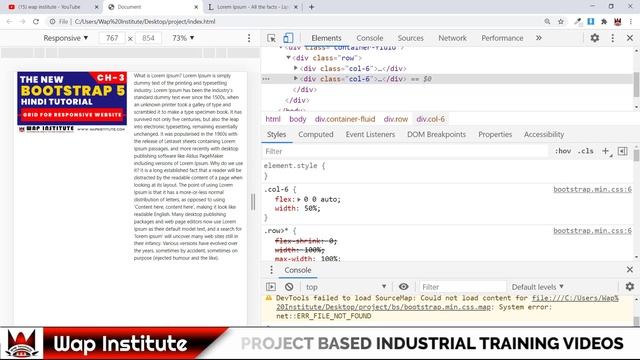The image size is (640, 360).
Task: Select the Styles tab
Action: [276, 134]
